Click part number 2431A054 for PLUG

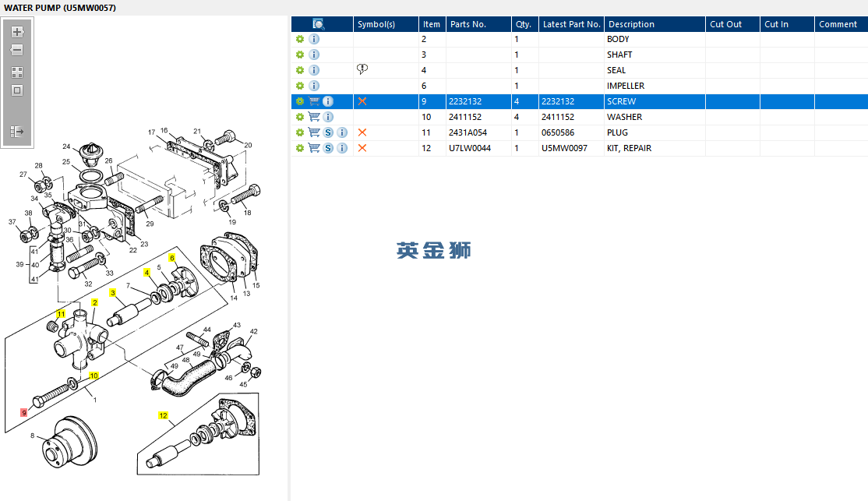pyautogui.click(x=468, y=132)
